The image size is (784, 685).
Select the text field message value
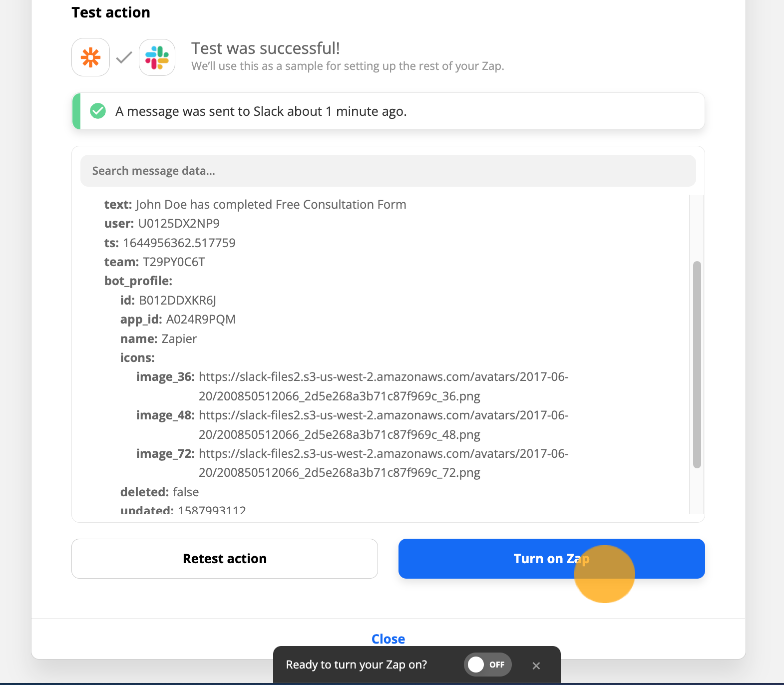[271, 205]
